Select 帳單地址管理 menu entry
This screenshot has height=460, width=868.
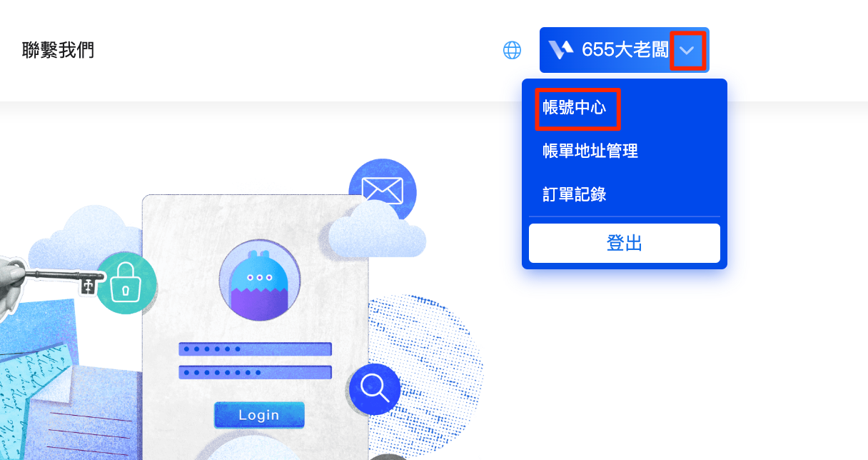[590, 151]
